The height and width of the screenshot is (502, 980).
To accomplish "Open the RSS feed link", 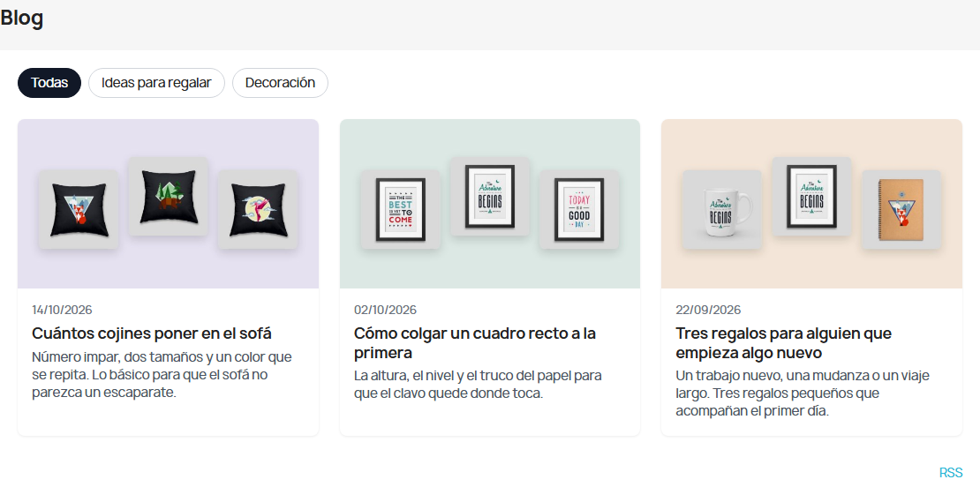I will point(951,473).
